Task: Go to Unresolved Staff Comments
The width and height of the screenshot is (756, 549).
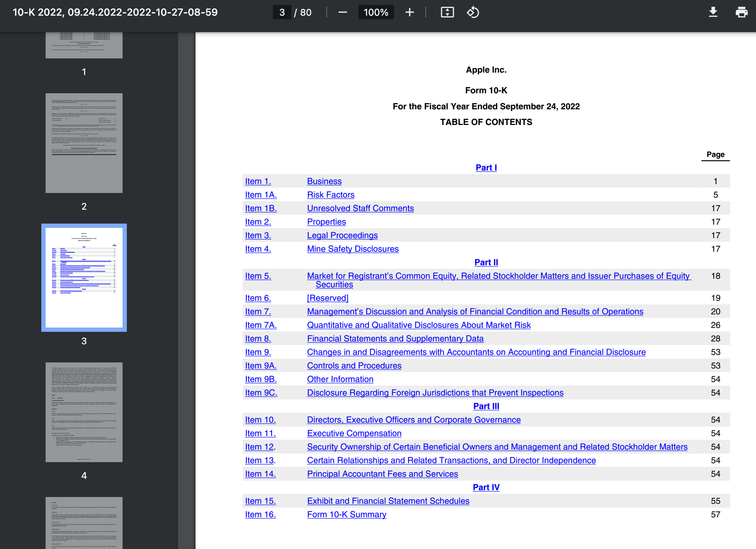Action: [360, 208]
